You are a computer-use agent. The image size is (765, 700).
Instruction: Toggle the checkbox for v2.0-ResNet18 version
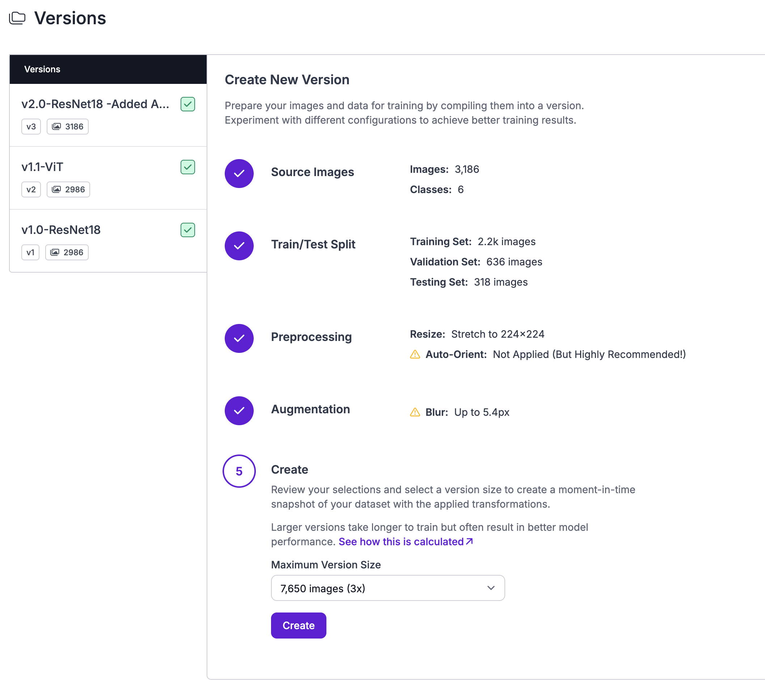point(187,104)
